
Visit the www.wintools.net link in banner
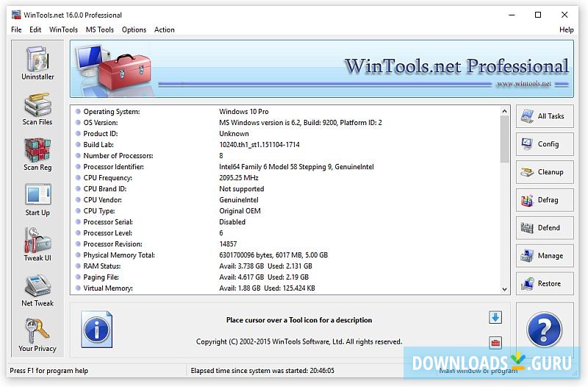click(x=524, y=84)
